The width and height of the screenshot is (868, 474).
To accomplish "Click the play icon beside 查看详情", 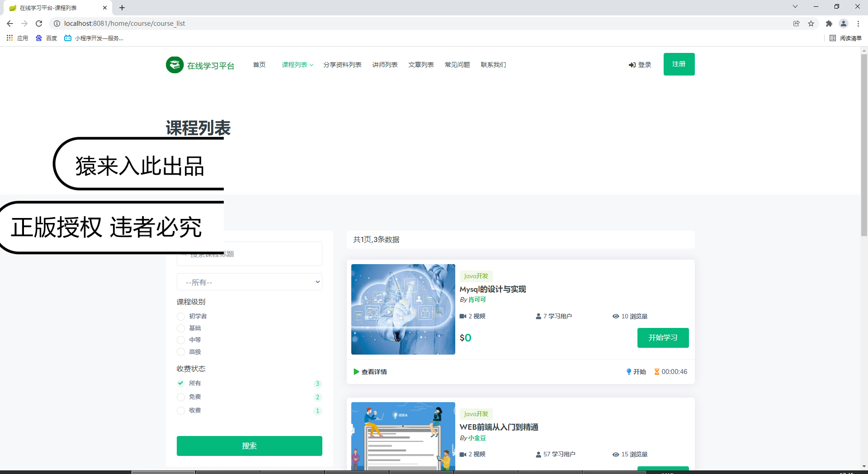I will [356, 372].
